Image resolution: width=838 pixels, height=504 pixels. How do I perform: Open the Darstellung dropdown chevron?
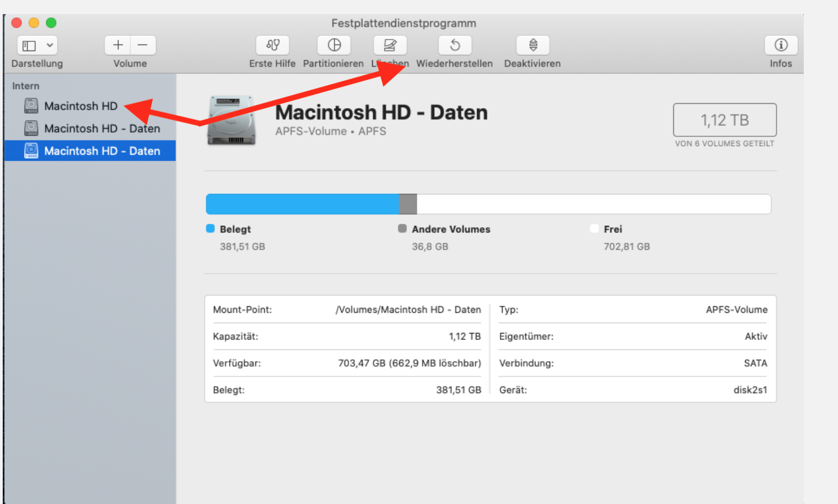49,46
